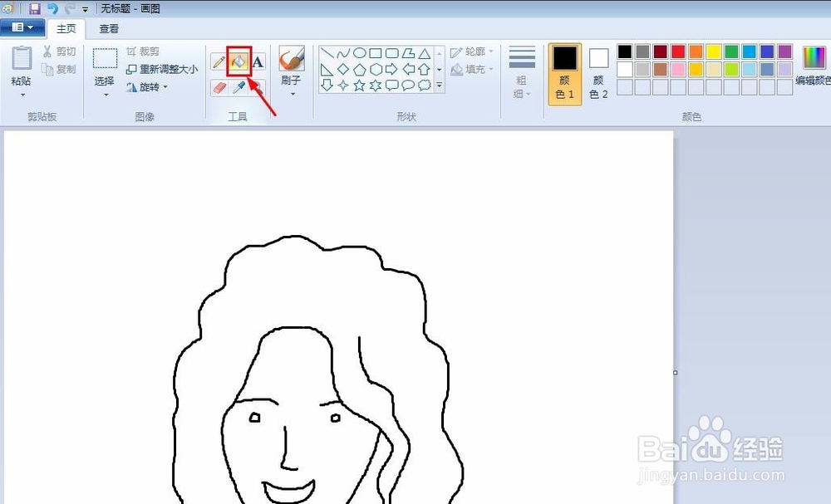Select the 刷子 brush tool
The height and width of the screenshot is (504, 831).
[291, 62]
